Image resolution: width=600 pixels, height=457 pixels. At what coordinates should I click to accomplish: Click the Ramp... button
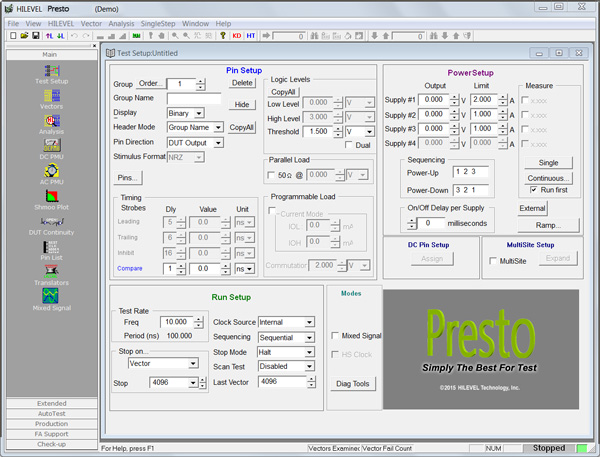[548, 225]
